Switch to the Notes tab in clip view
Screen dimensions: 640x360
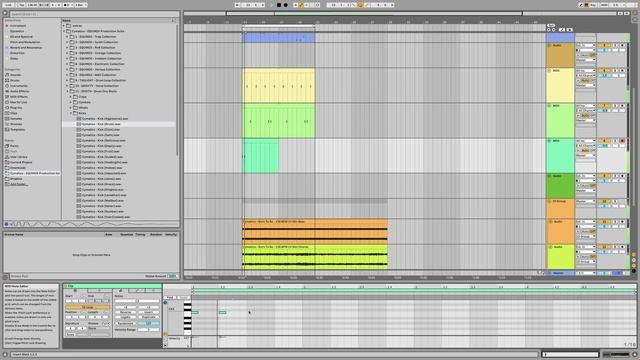click(x=120, y=291)
